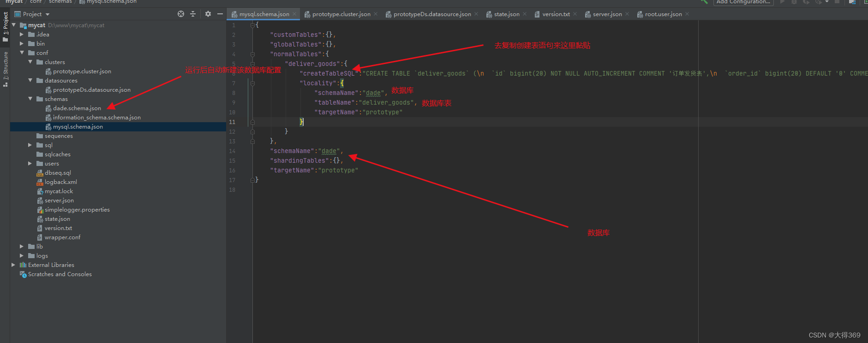Select the sqlcaches folder
Image resolution: width=868 pixels, height=343 pixels.
(57, 154)
